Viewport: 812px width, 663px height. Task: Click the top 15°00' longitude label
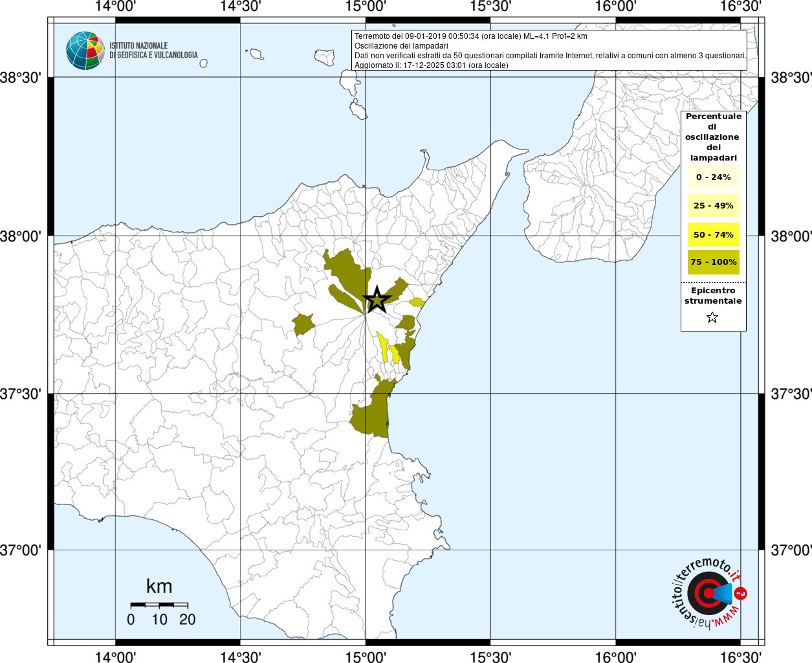366,6
